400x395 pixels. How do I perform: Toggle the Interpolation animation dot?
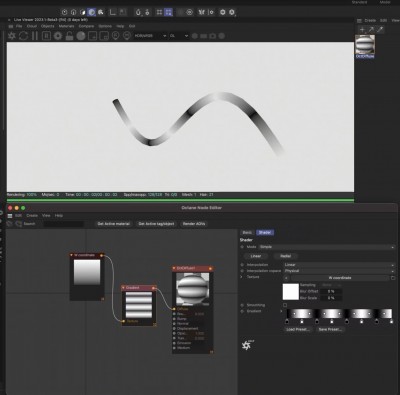coord(242,265)
